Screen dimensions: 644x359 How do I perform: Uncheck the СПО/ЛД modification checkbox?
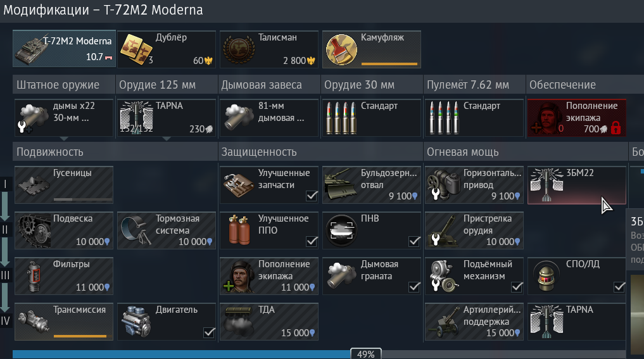(x=619, y=287)
